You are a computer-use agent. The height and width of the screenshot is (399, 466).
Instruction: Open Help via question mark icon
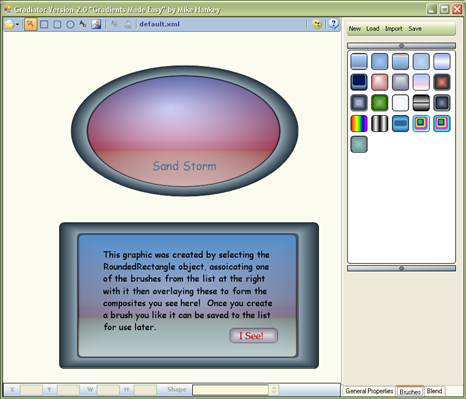click(x=333, y=24)
